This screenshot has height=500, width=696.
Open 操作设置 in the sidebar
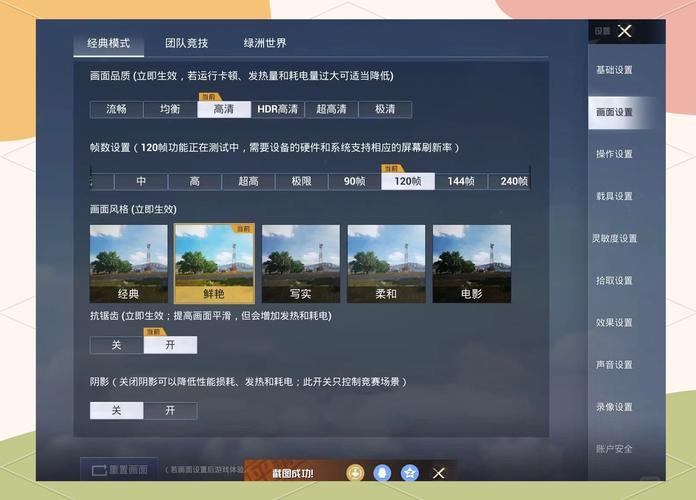(614, 154)
